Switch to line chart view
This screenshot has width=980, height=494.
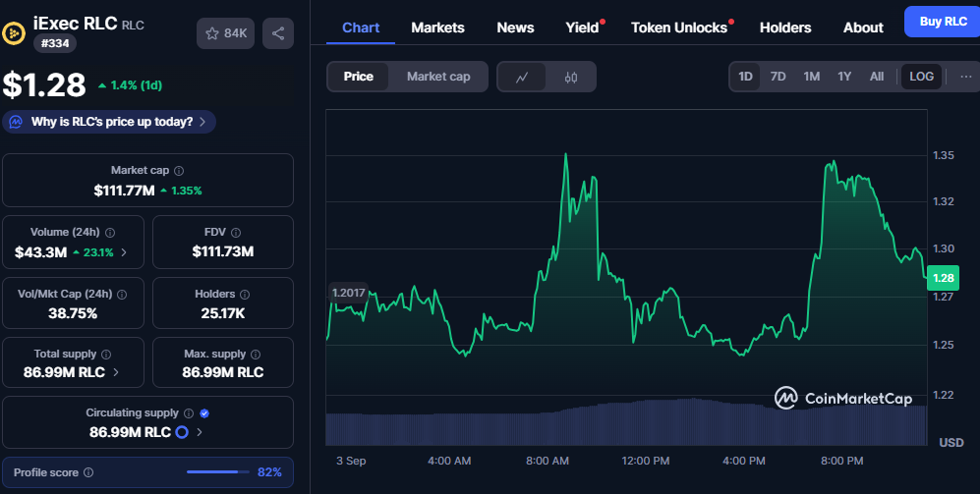522,77
